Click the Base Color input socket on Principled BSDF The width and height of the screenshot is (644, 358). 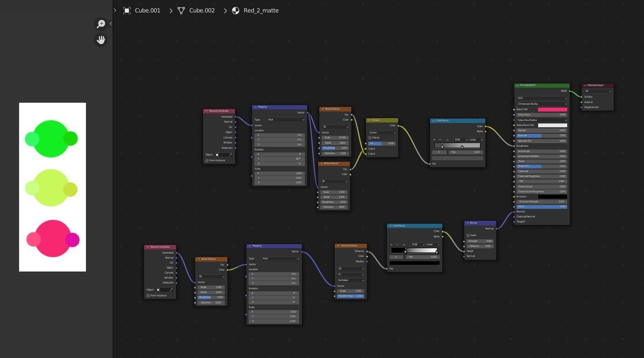pyautogui.click(x=514, y=109)
